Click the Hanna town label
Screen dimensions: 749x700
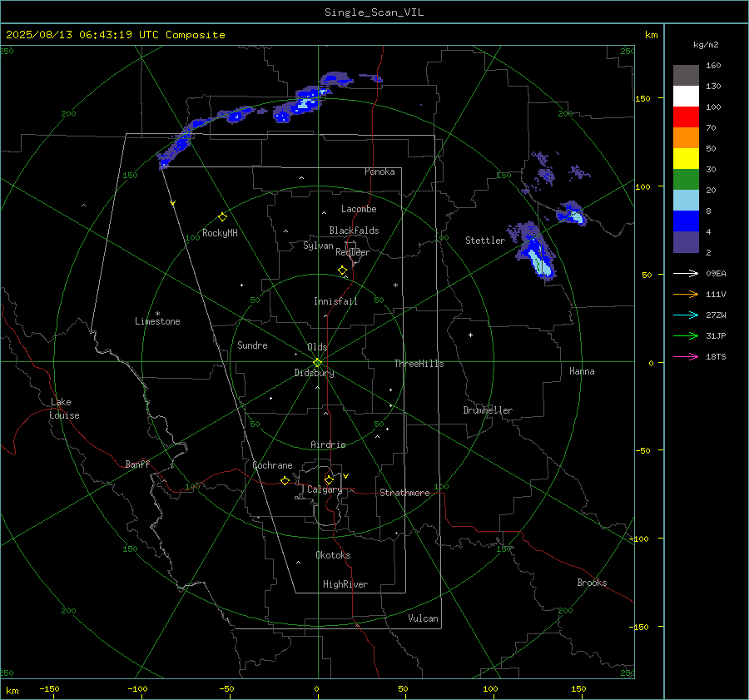[x=582, y=372]
